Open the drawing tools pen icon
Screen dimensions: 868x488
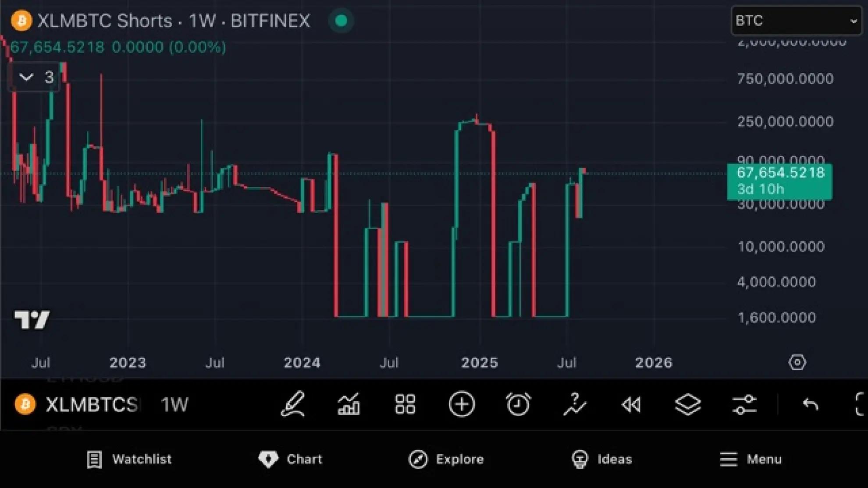pos(292,404)
